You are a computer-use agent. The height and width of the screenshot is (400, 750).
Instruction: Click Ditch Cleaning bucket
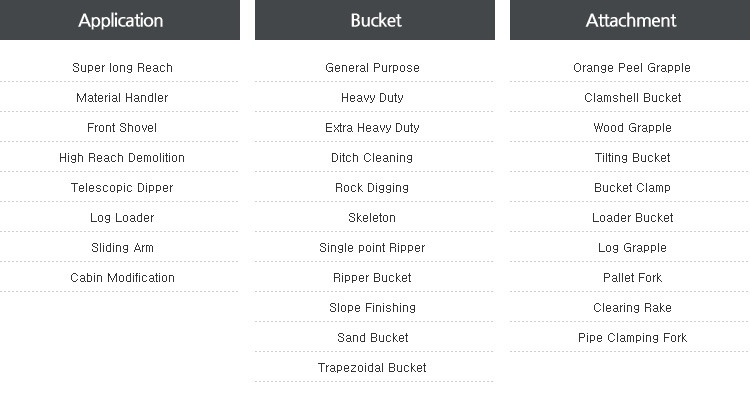click(x=372, y=157)
